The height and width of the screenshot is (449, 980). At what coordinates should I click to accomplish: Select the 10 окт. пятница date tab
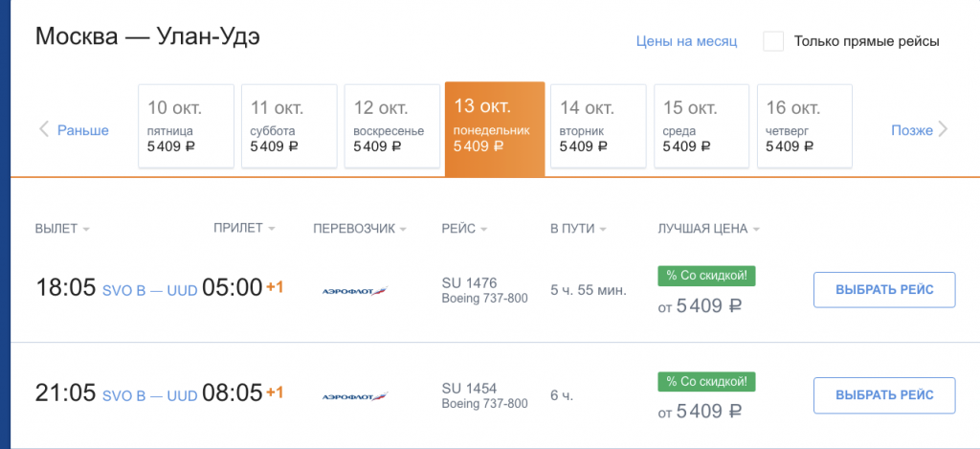click(x=187, y=126)
